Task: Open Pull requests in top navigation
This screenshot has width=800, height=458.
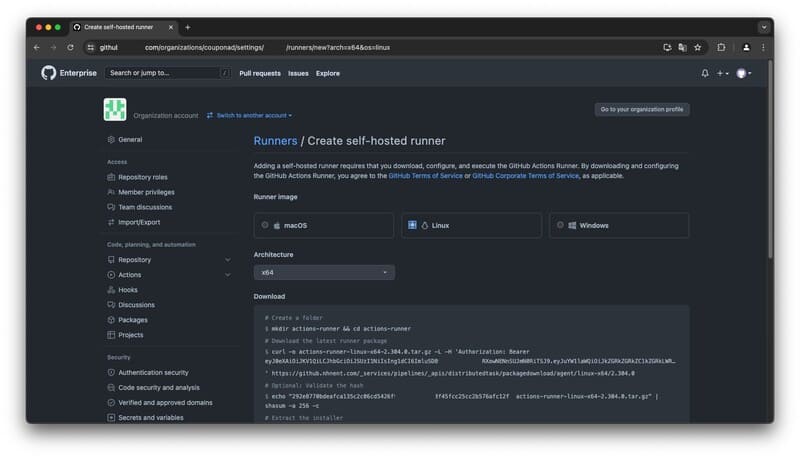Action: tap(260, 73)
